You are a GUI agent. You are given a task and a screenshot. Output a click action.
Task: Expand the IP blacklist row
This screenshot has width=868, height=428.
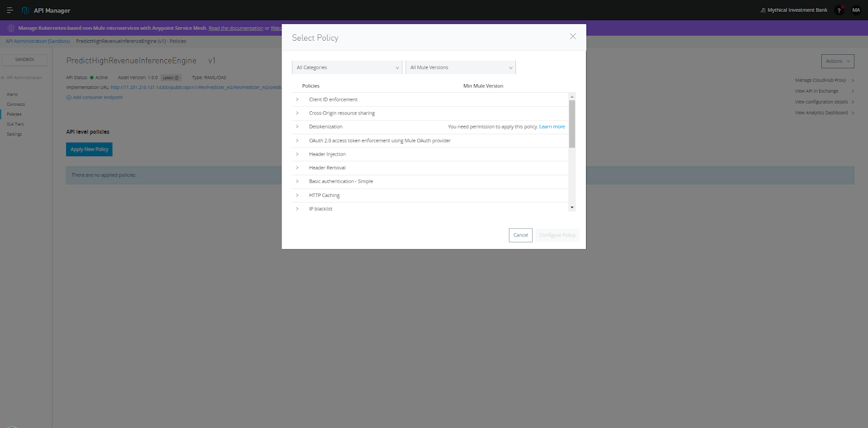(x=297, y=209)
